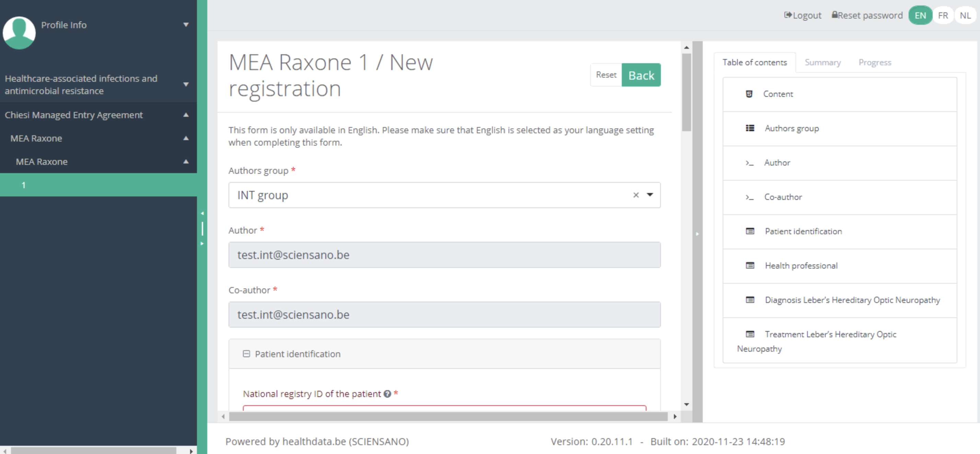This screenshot has height=454, width=980.
Task: Open Healthcare-associated infections menu item
Action: coord(98,84)
